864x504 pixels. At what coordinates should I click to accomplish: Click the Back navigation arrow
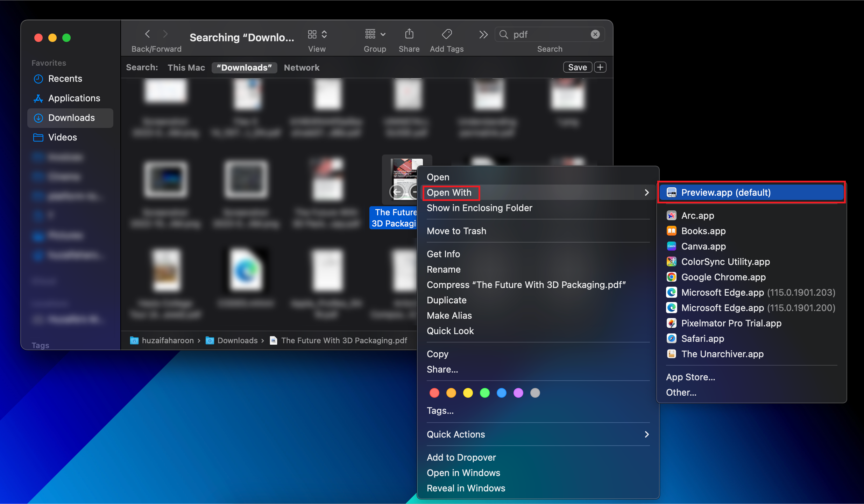(x=147, y=34)
